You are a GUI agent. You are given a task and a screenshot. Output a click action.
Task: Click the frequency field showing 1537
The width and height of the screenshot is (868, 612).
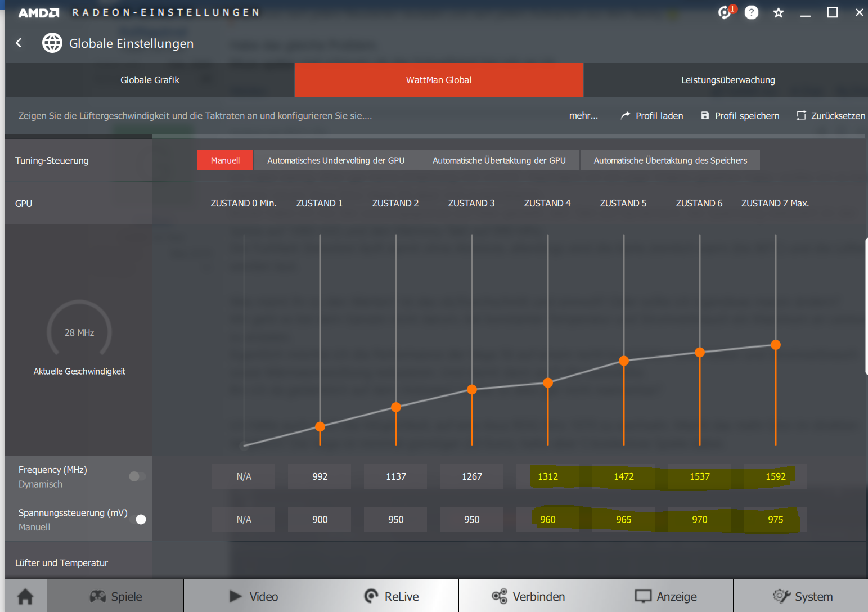coord(699,476)
